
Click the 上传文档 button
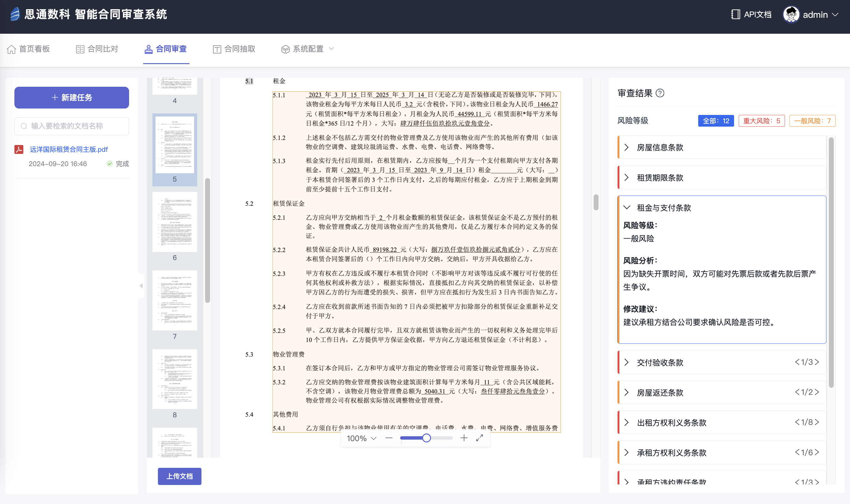tap(179, 476)
